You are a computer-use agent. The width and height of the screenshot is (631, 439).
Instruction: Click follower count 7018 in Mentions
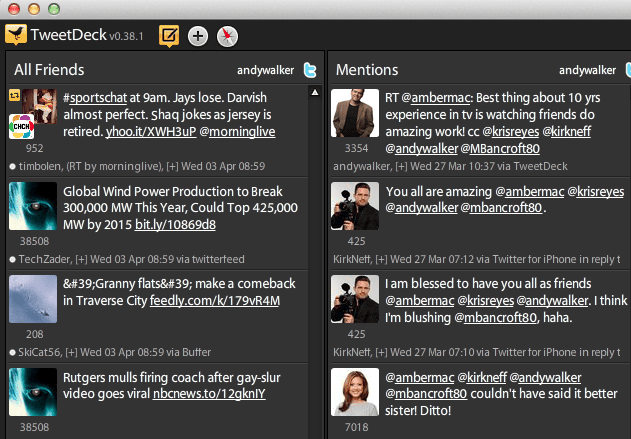click(356, 427)
